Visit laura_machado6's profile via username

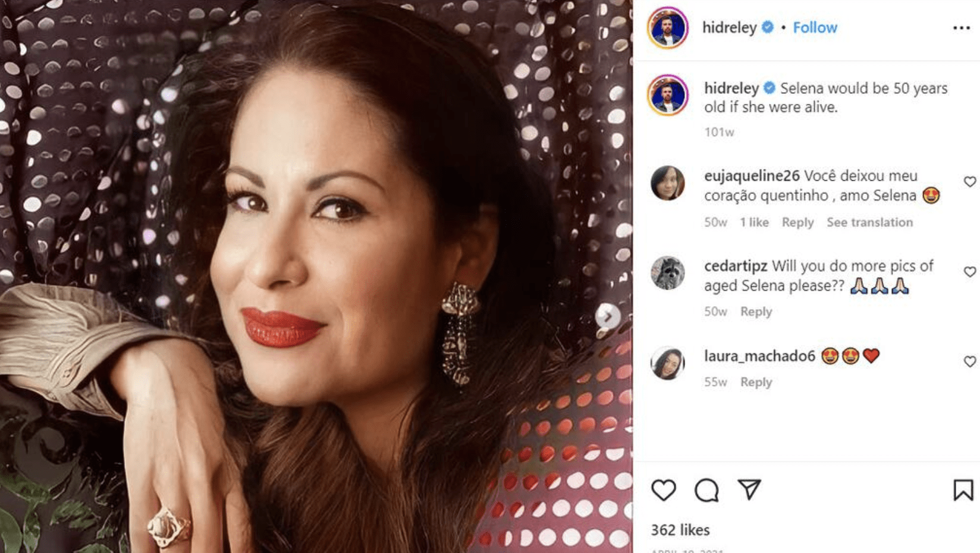(x=759, y=356)
